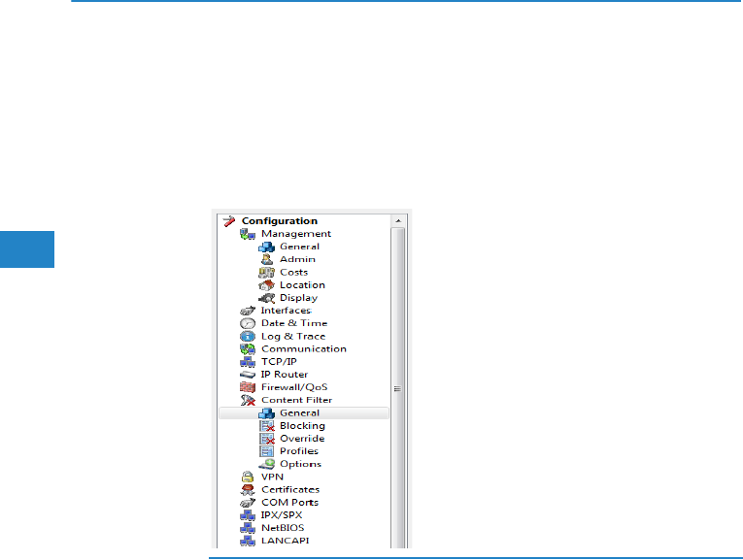Click the Log & Trace info icon
This screenshot has width=743, height=560.
pyautogui.click(x=247, y=336)
